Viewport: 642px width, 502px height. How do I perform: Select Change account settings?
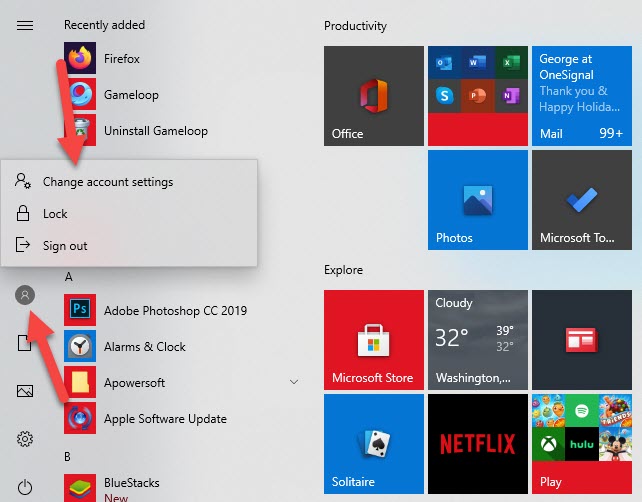tap(108, 182)
